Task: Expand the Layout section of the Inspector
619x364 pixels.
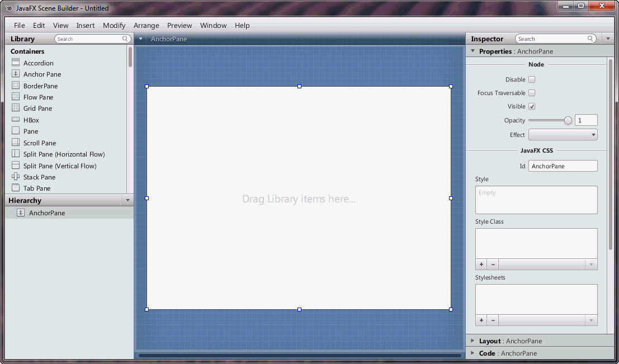Action: click(x=490, y=341)
